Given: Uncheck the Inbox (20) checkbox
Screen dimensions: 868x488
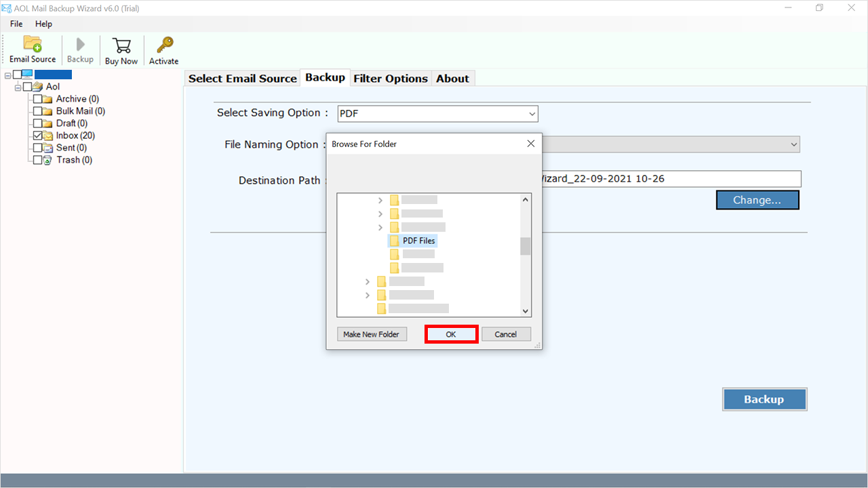Looking at the screenshot, I should (x=38, y=136).
